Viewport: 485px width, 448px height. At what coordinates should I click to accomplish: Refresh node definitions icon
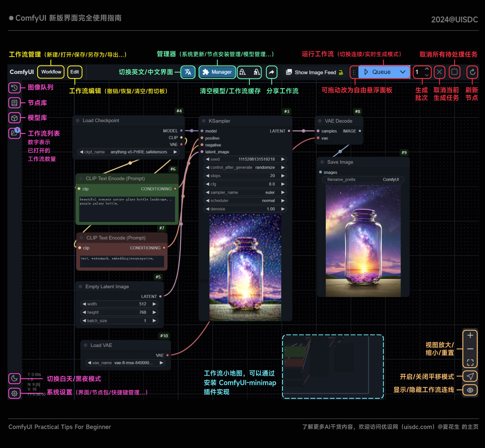(472, 72)
